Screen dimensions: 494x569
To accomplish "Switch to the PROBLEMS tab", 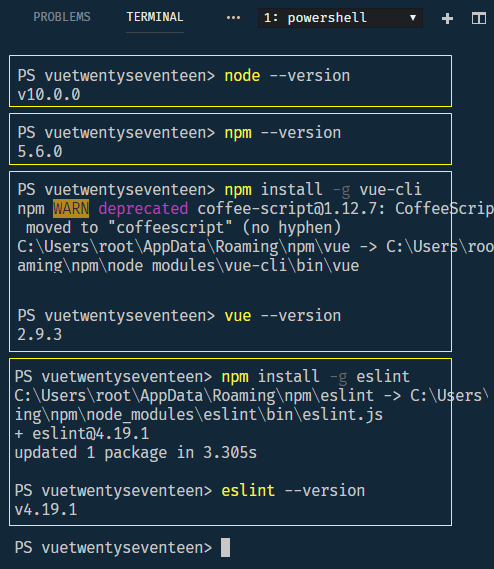I will tap(62, 17).
